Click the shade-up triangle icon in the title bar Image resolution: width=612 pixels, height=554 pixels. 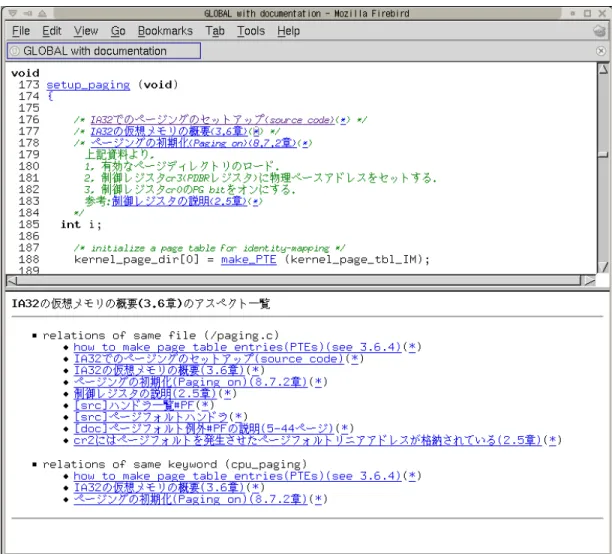(42, 13)
